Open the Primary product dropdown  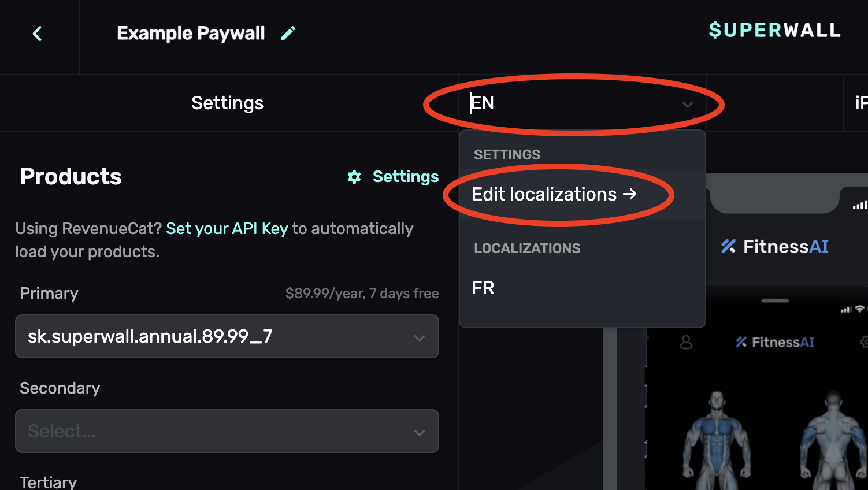227,336
